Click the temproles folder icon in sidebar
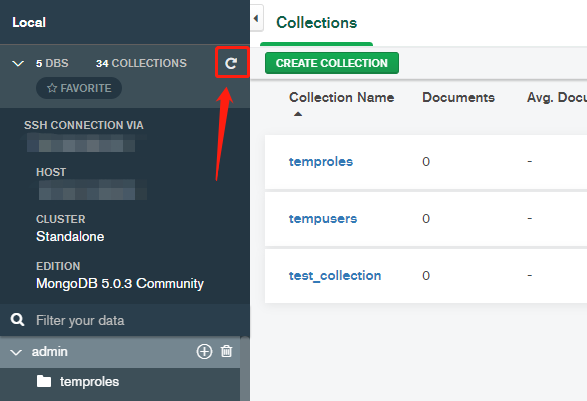Image resolution: width=587 pixels, height=401 pixels. tap(44, 382)
